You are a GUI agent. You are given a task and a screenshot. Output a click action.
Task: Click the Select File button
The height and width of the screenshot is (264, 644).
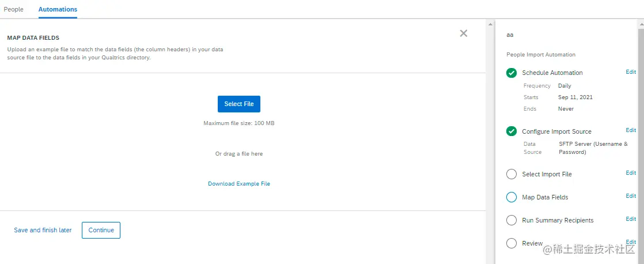(239, 104)
